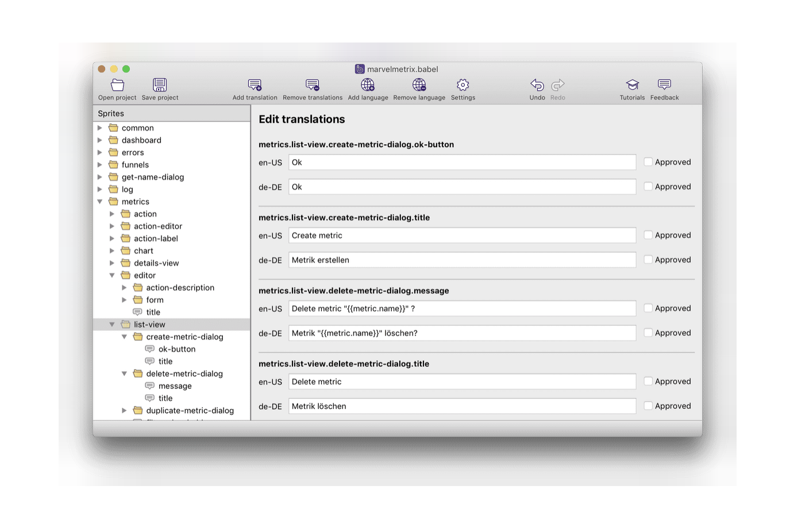Click the editor title translation bubble icon

[137, 312]
